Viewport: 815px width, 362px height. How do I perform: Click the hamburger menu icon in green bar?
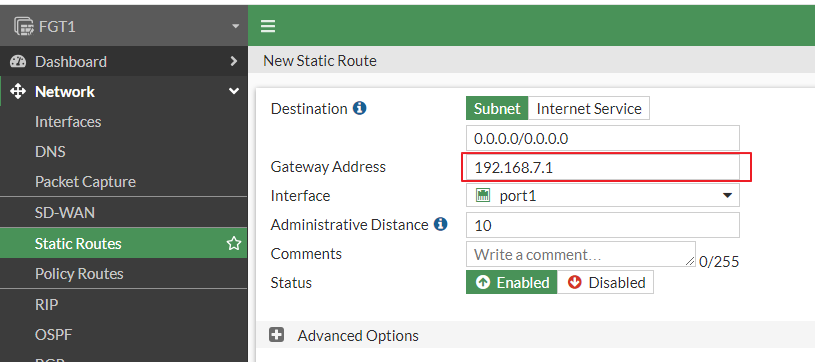[268, 26]
